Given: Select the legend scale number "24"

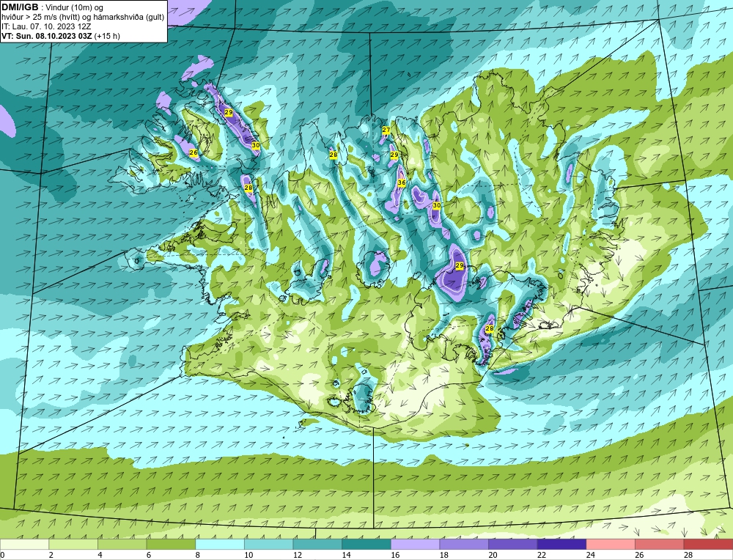Looking at the screenshot, I should (x=590, y=555).
